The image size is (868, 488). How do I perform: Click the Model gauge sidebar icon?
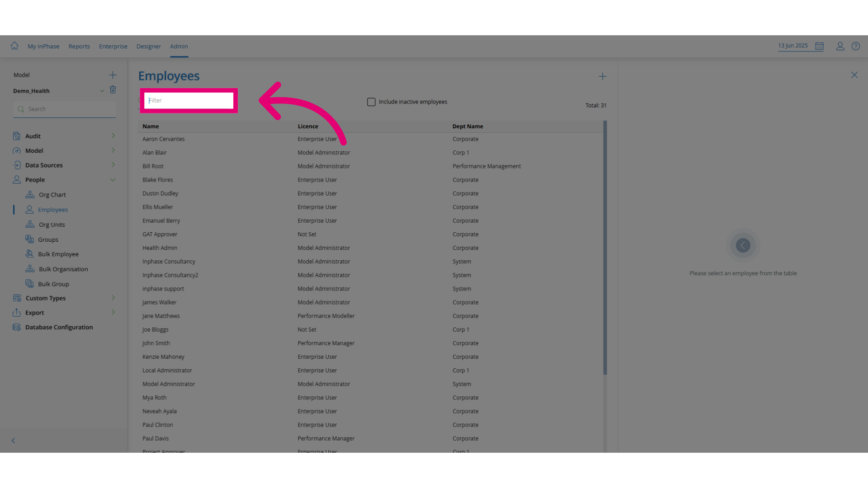click(17, 150)
